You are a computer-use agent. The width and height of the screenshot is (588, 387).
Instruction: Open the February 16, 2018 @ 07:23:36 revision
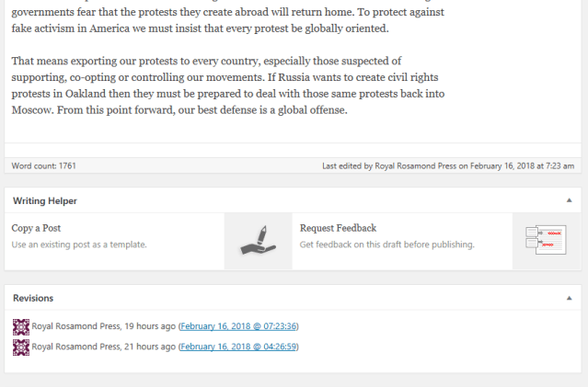coord(239,326)
